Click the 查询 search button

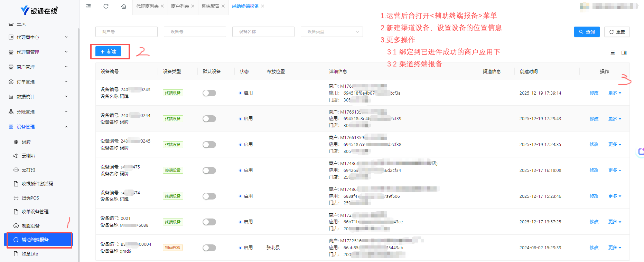click(587, 32)
